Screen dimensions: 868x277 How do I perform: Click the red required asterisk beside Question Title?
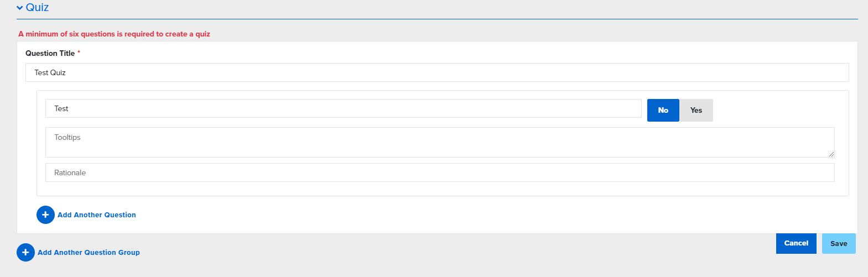[x=79, y=52]
